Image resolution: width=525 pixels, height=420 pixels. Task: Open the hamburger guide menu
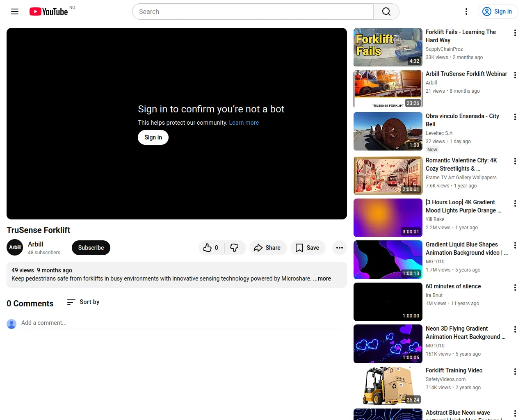[15, 11]
